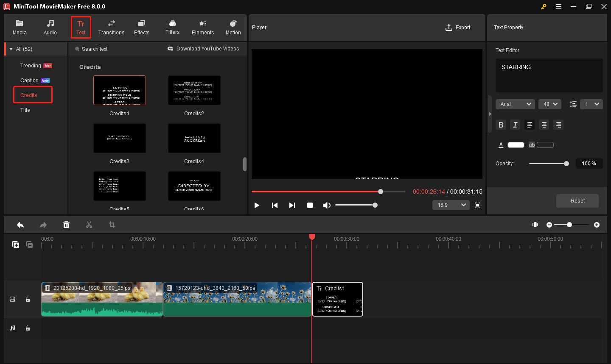
Task: Reset text properties with Reset button
Action: click(577, 201)
